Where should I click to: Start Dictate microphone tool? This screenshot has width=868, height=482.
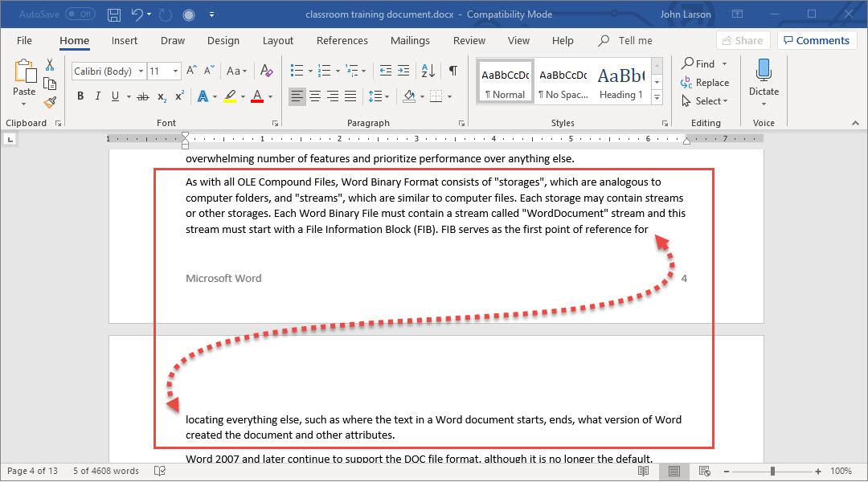[x=764, y=77]
